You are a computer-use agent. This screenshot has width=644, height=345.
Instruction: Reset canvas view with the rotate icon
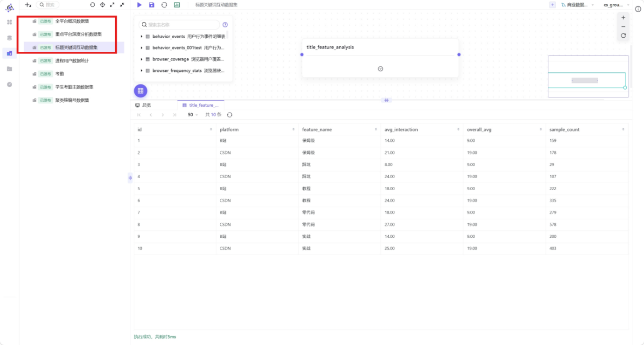pyautogui.click(x=623, y=35)
